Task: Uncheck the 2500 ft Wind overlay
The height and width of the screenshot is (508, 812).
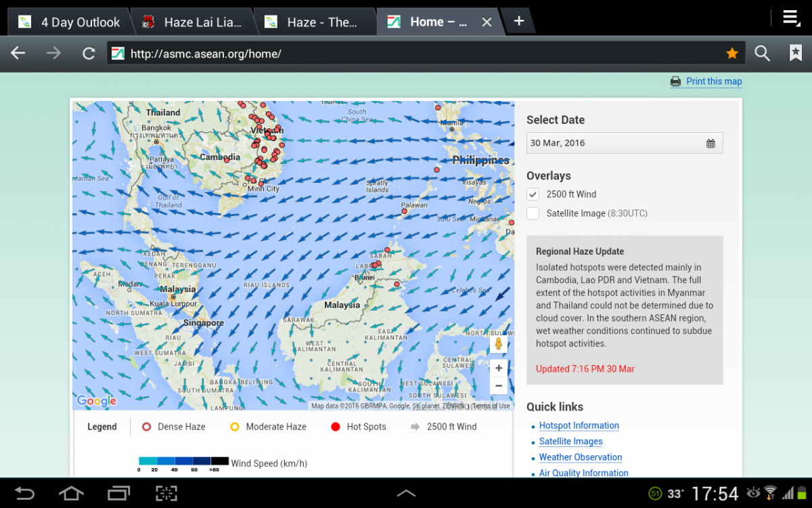Action: 533,194
